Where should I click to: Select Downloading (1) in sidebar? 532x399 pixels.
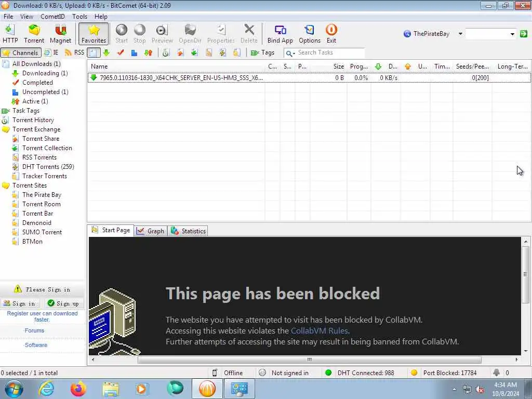coord(45,73)
